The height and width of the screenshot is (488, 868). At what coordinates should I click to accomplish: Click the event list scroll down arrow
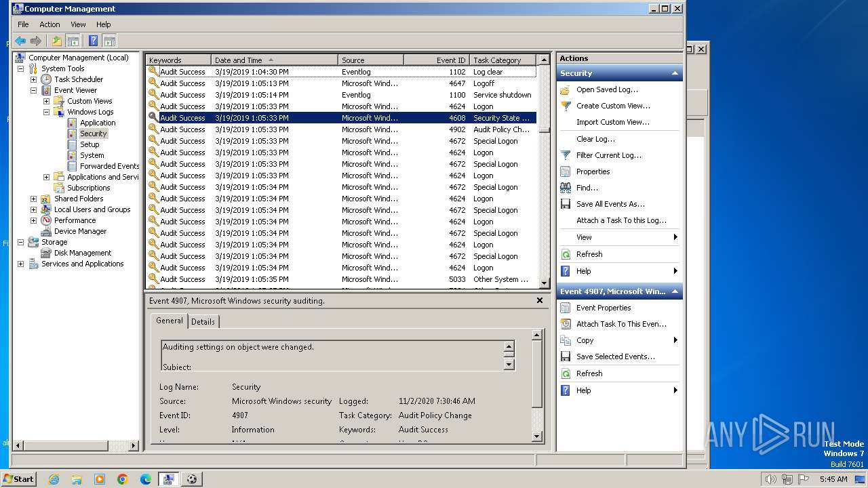544,283
